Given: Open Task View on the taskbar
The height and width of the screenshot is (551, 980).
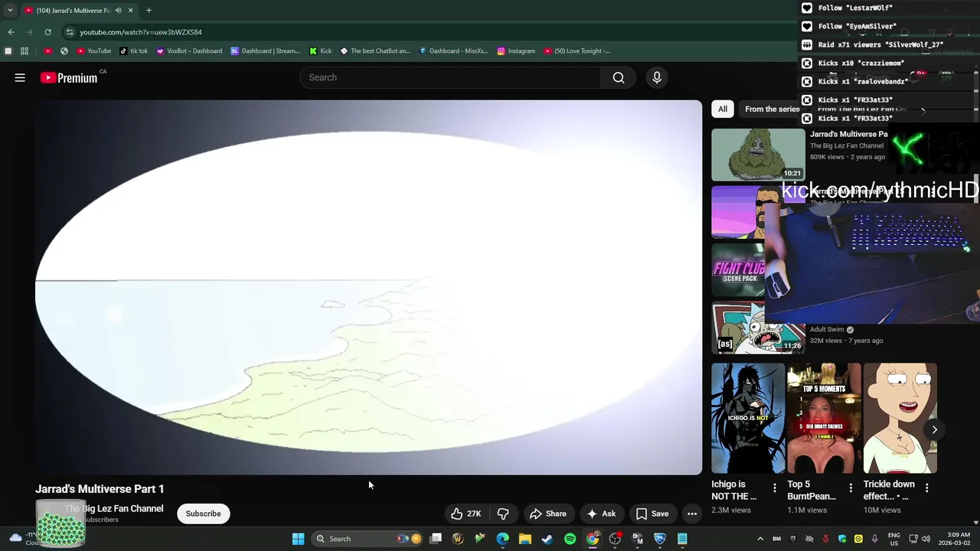Looking at the screenshot, I should pyautogui.click(x=436, y=539).
